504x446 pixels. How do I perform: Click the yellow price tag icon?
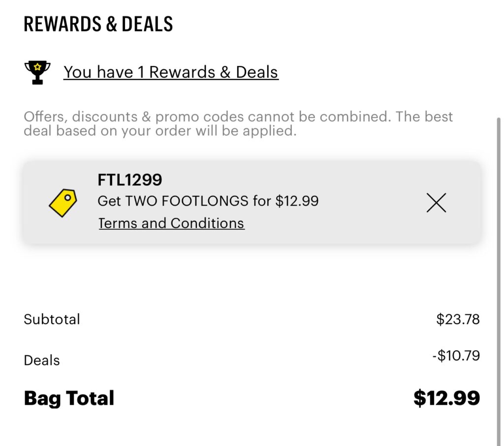pyautogui.click(x=63, y=202)
